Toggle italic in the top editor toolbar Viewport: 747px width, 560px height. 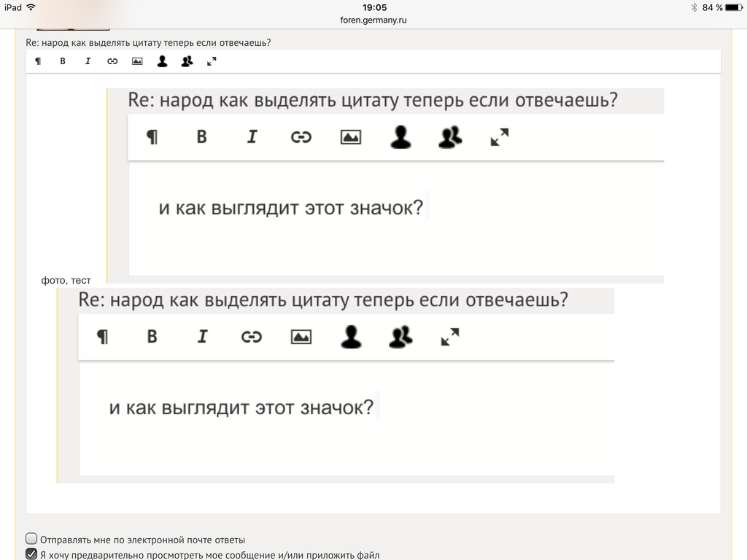point(88,61)
